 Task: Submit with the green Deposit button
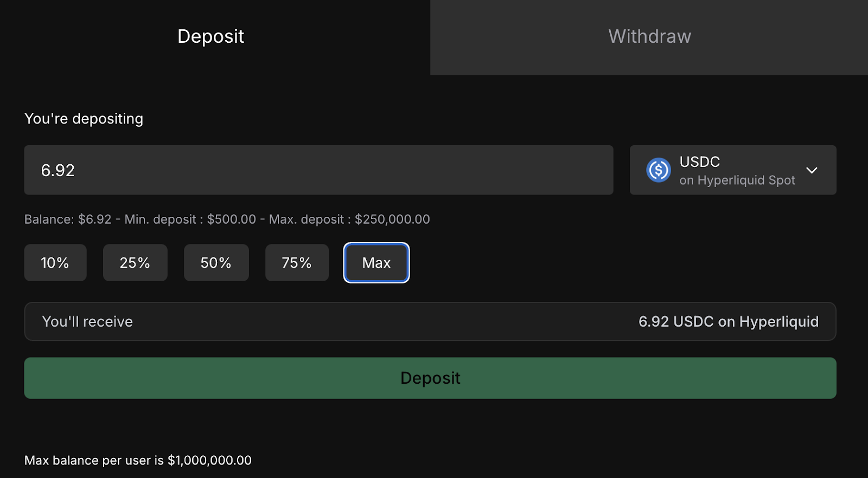[x=430, y=378]
